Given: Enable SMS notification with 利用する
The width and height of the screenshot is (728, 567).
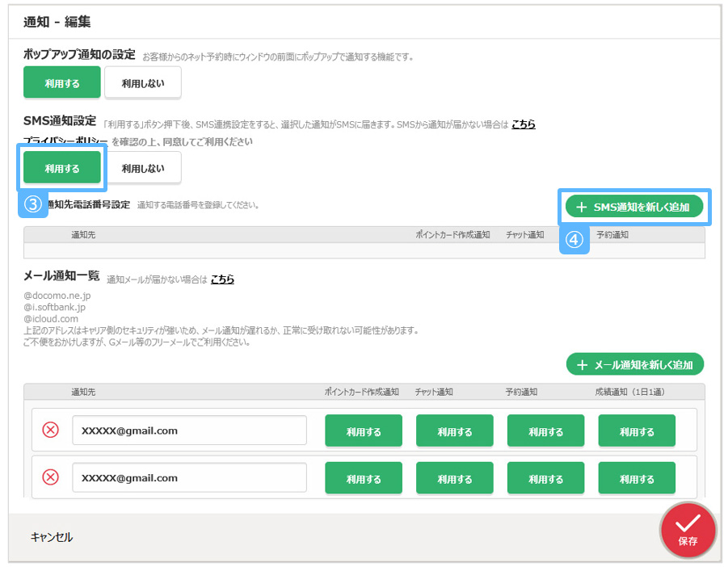Looking at the screenshot, I should pos(62,168).
